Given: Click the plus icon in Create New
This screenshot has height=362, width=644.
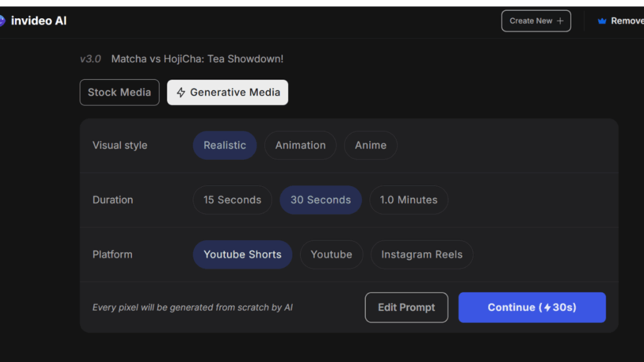Looking at the screenshot, I should coord(560,21).
